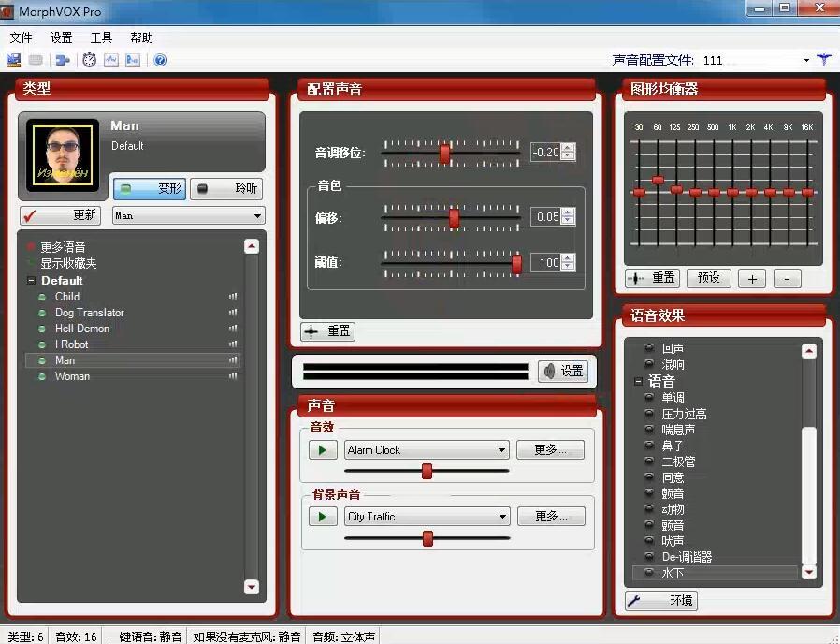
Task: Open the 文件 menu
Action: pos(21,37)
